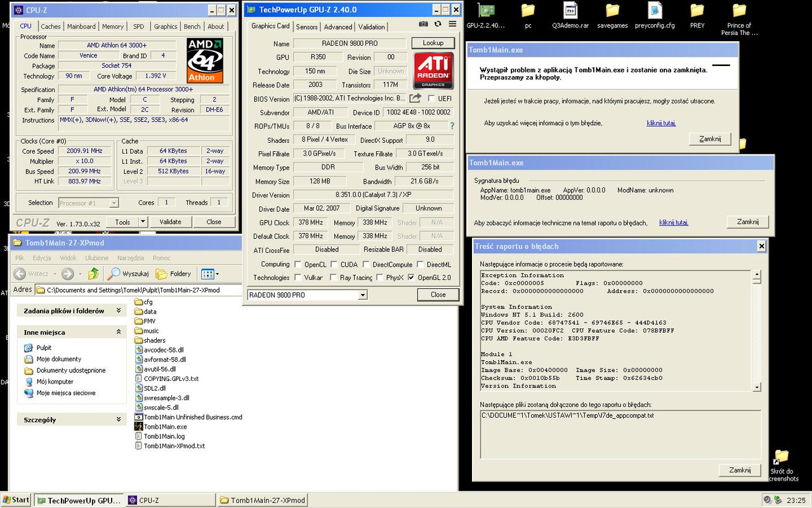The image size is (812, 508).
Task: Open the back button history arrow
Action: 55,274
